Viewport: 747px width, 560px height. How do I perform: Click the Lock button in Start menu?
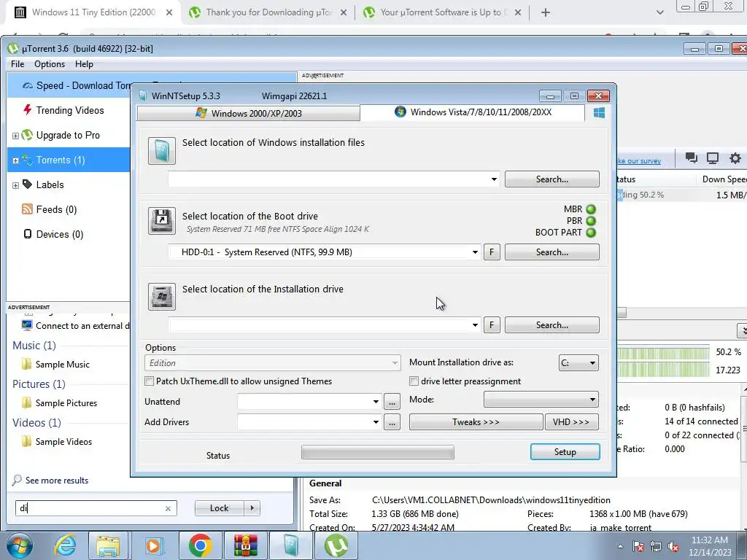(x=219, y=508)
